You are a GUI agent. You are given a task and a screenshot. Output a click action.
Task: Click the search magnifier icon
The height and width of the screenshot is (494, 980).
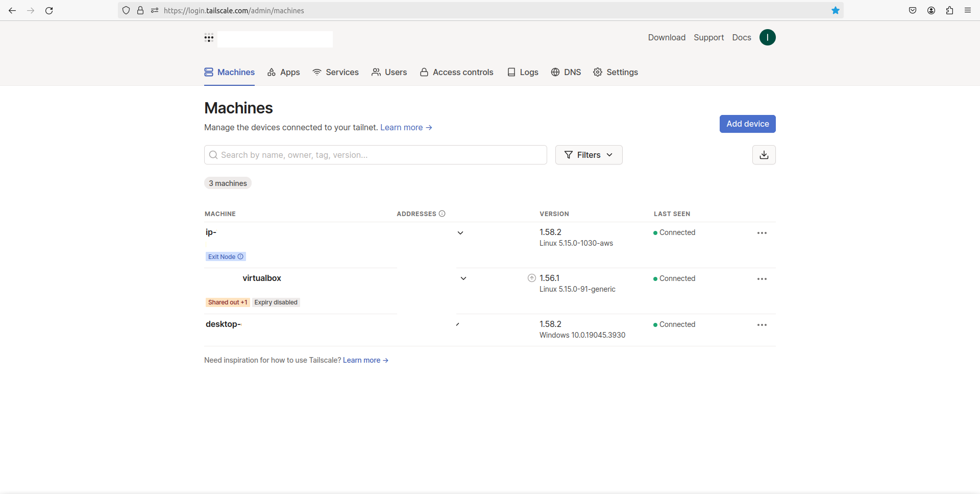[213, 155]
